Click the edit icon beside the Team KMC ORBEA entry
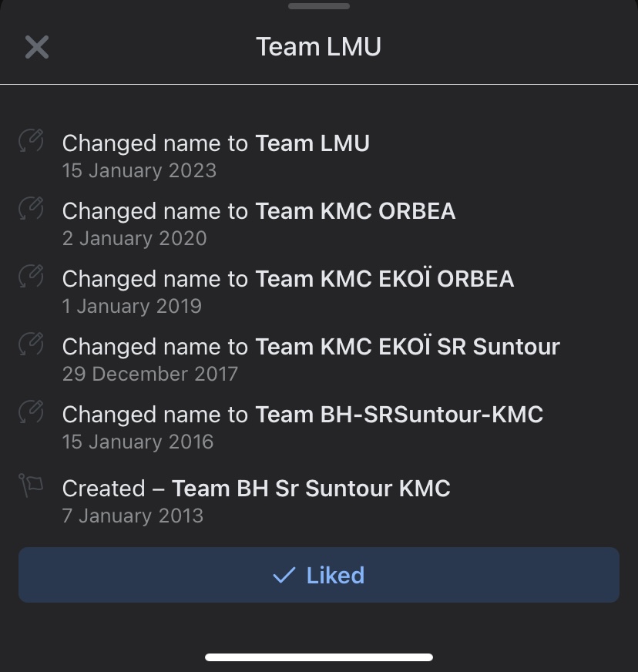This screenshot has width=638, height=672. (x=31, y=210)
